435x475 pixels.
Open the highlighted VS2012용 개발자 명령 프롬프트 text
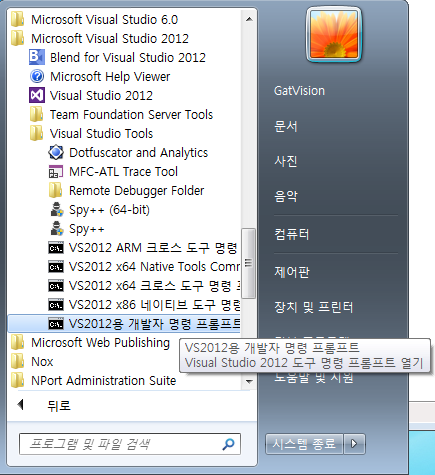click(154, 324)
